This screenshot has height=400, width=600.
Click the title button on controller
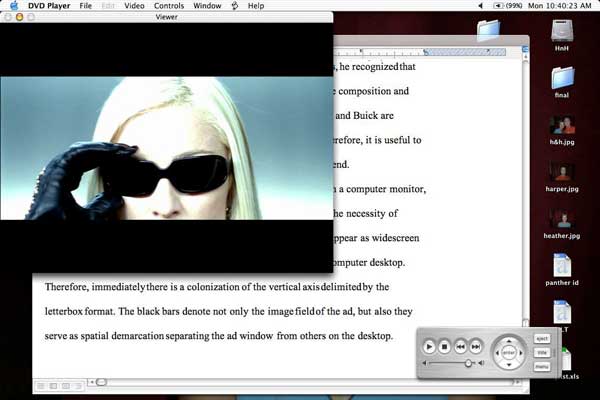click(x=542, y=353)
